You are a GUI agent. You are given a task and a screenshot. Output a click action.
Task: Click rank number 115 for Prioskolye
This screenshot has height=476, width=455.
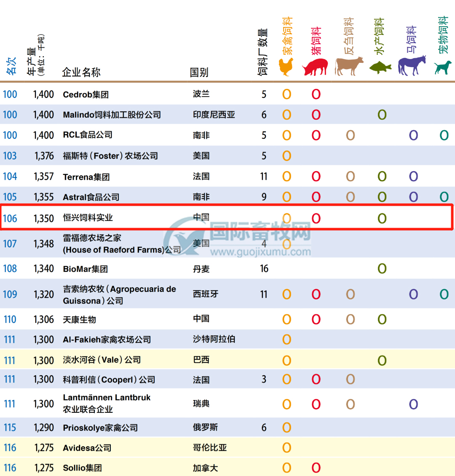(10, 428)
